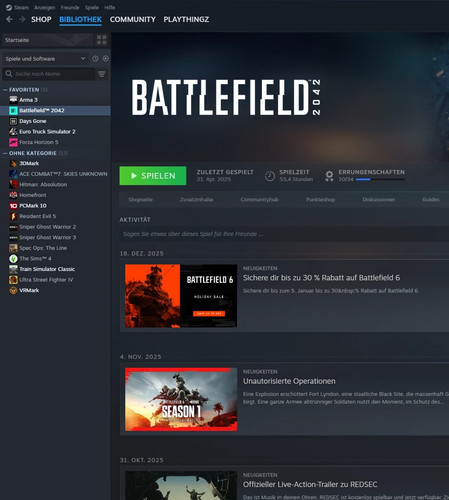449x500 pixels.
Task: Open 'Sichere dir bis zu 30 % Rabatt' headline
Action: pos(321,278)
